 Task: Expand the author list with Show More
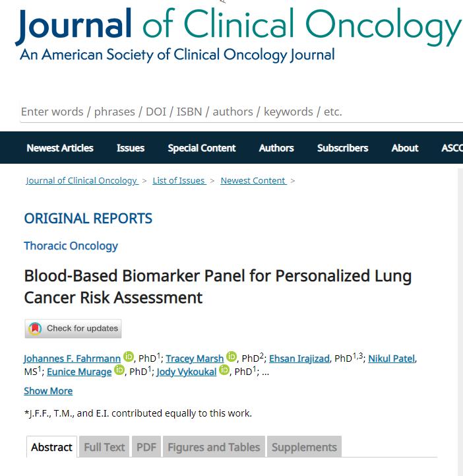48,391
